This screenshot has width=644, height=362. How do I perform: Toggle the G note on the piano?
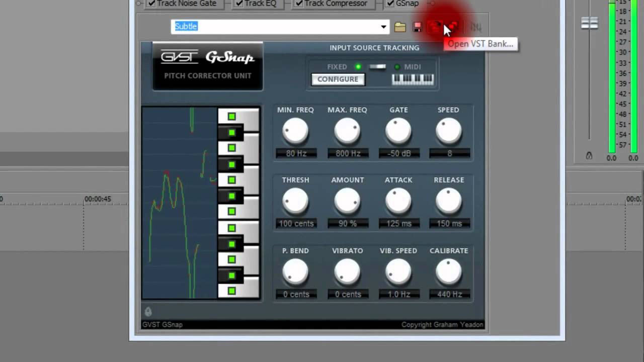click(x=231, y=180)
